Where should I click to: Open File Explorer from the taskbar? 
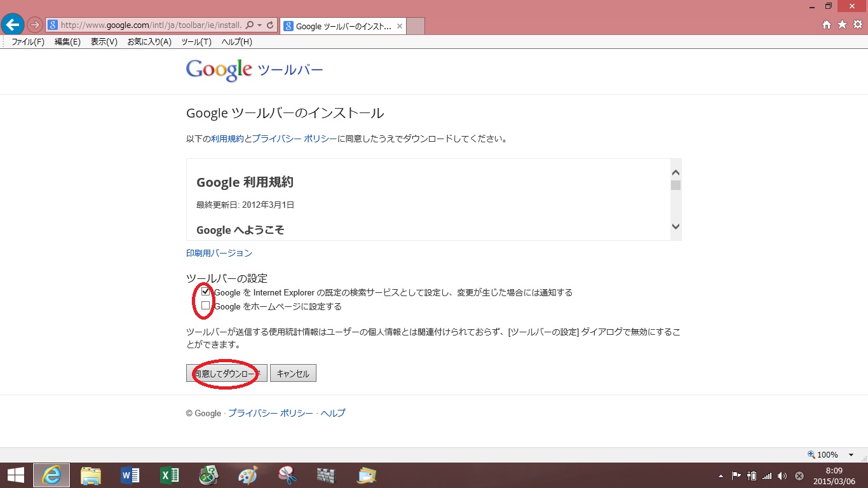tap(91, 475)
